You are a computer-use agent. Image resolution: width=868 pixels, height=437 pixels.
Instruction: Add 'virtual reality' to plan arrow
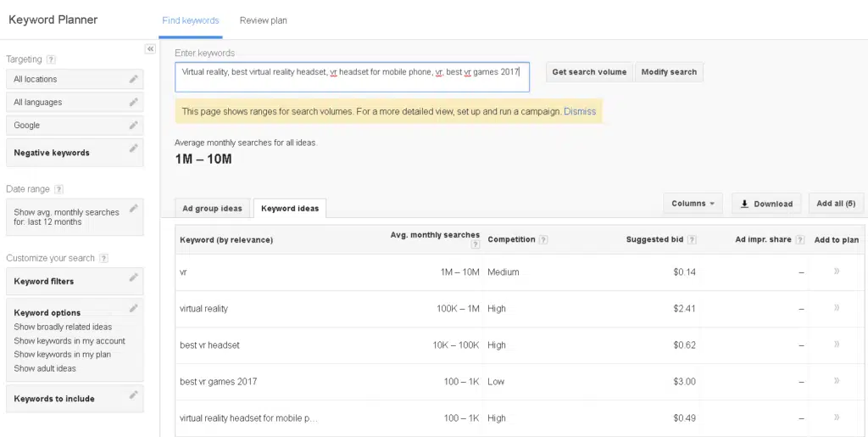tap(836, 308)
